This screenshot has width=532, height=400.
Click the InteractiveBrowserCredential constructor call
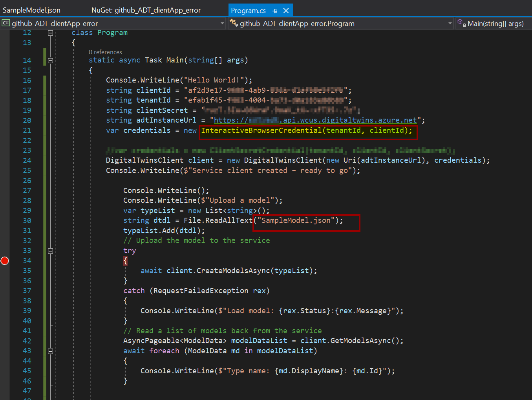coord(307,130)
